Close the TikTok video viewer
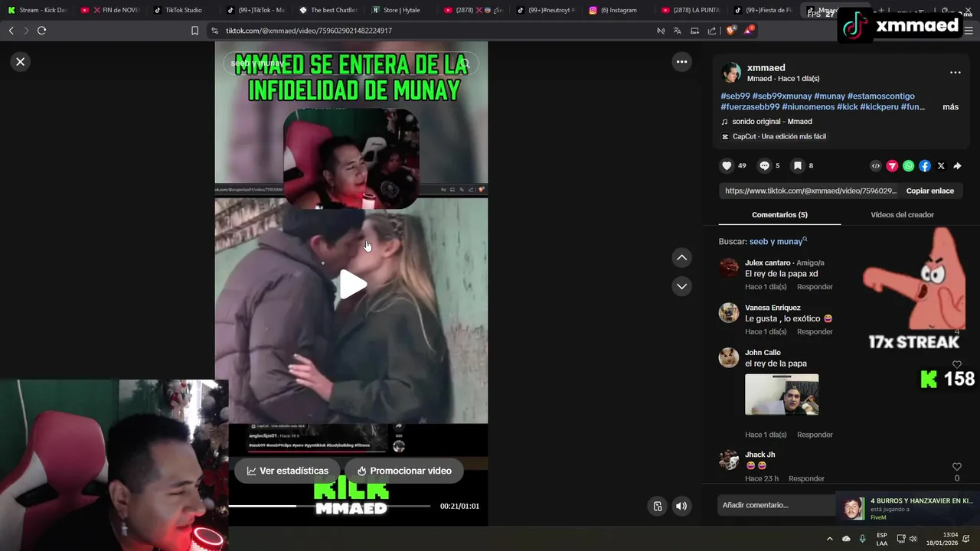The height and width of the screenshot is (551, 980). [x=21, y=61]
